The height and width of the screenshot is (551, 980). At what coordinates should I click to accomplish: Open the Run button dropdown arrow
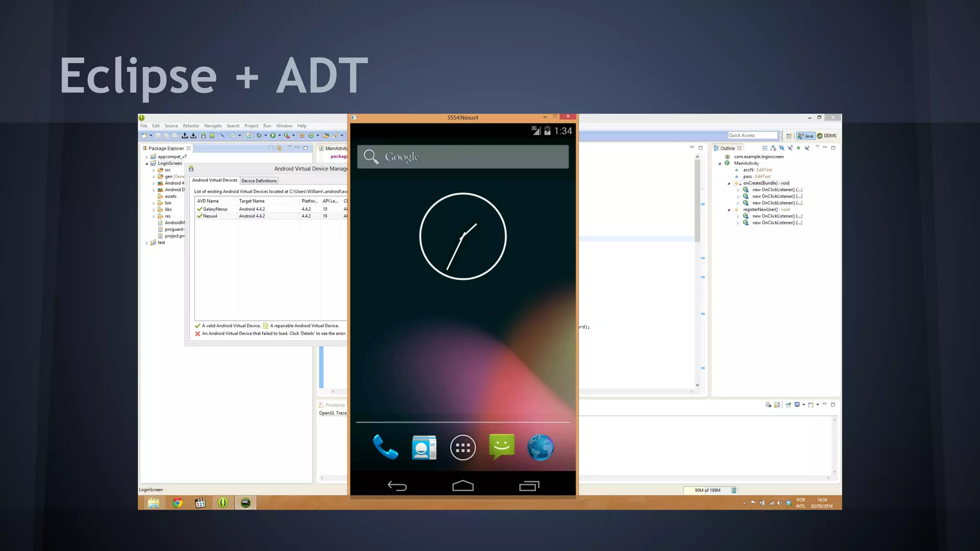tap(279, 136)
